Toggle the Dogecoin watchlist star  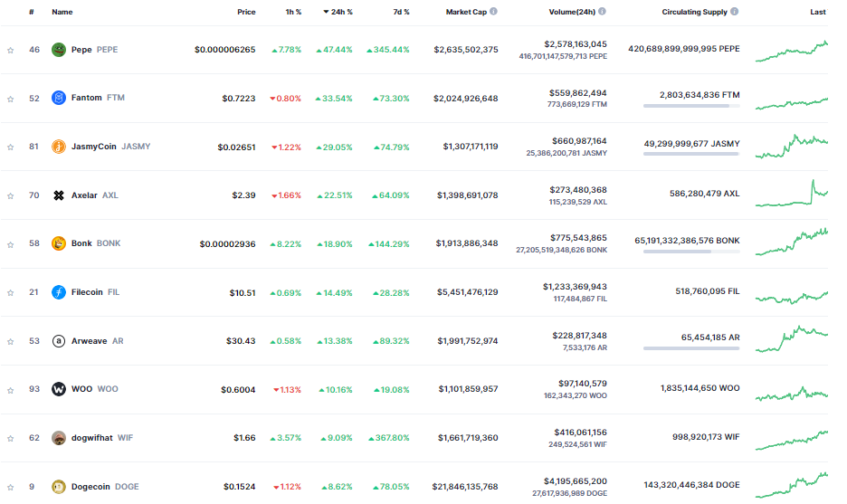pos(10,487)
